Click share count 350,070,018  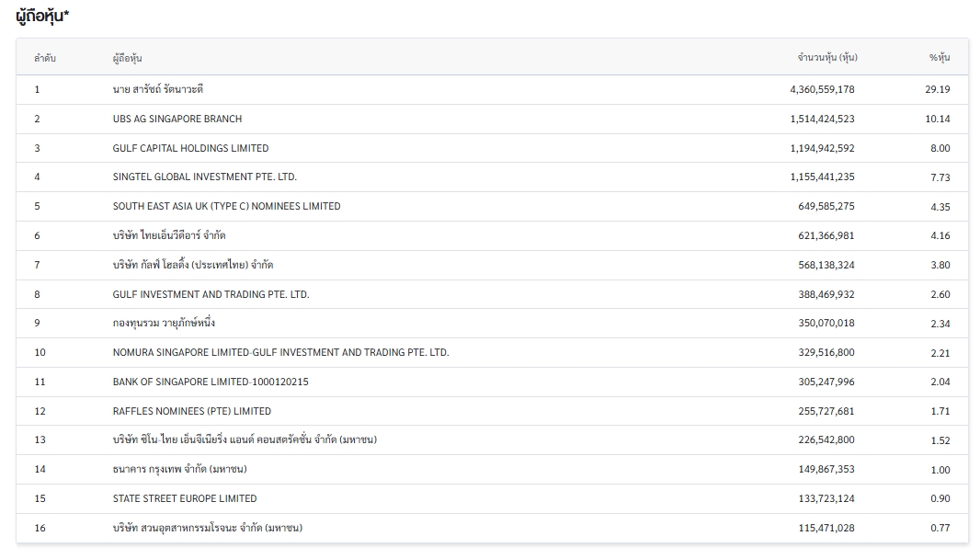click(826, 324)
